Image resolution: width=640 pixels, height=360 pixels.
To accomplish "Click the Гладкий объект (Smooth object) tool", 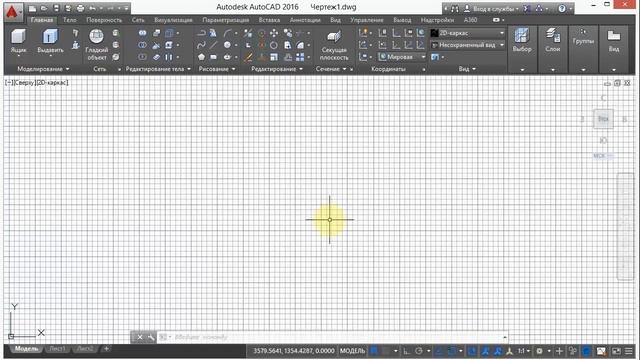I will [x=96, y=44].
